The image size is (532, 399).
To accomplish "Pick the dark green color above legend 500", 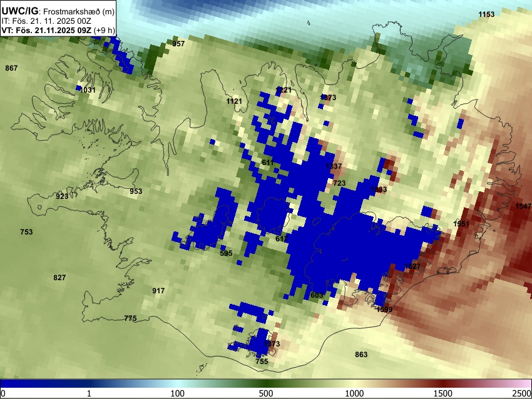I will [266, 384].
